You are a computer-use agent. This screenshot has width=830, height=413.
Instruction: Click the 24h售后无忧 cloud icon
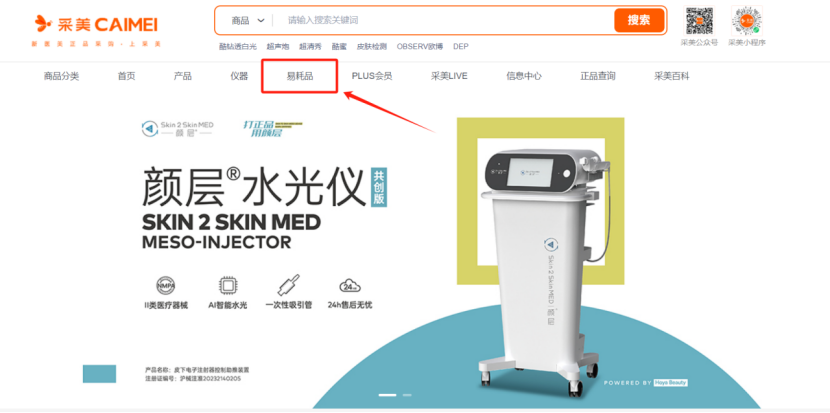tap(350, 286)
